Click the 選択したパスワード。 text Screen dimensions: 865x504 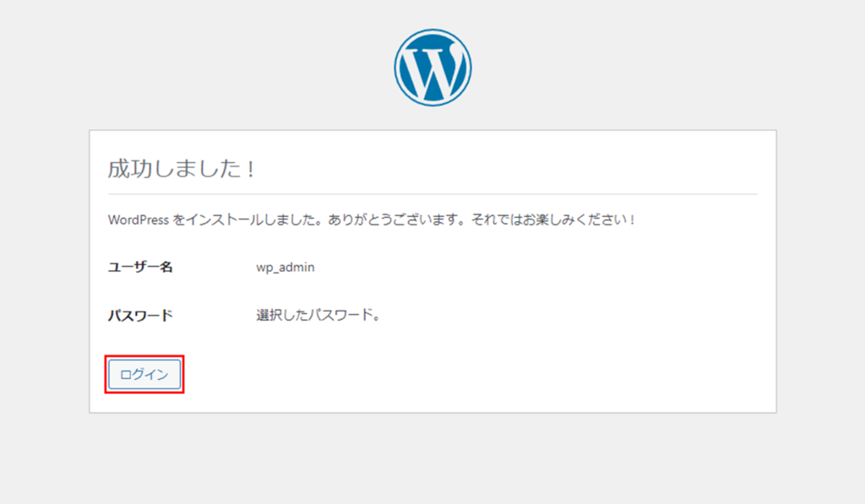318,316
